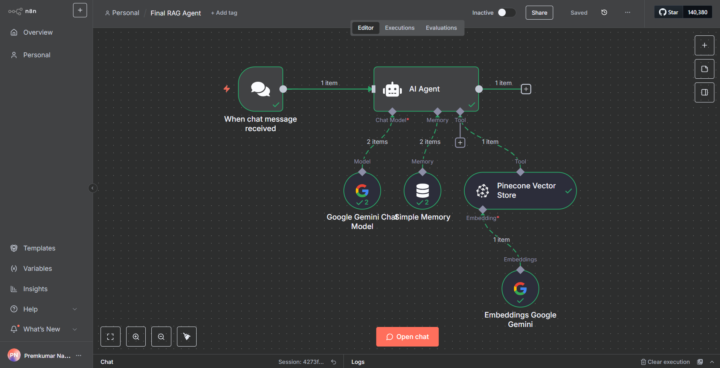This screenshot has width=720, height=368.
Task: Switch to the Executions tab
Action: coord(399,28)
